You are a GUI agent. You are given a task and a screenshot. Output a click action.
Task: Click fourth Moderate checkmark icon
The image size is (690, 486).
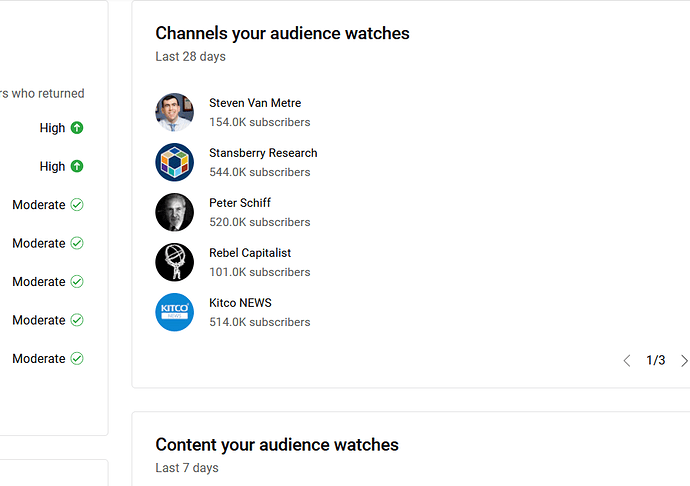pos(77,320)
